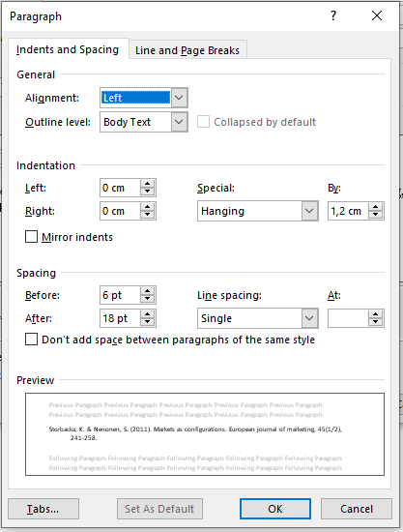The height and width of the screenshot is (532, 403).
Task: Click the Left indentation input field
Action: click(121, 188)
